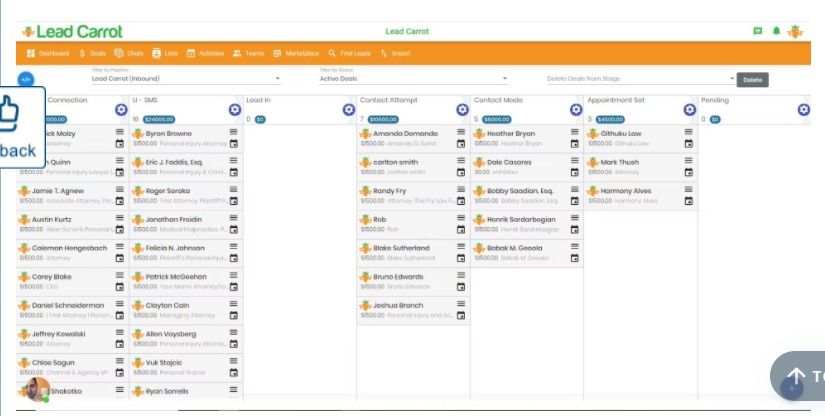
Task: Open calendar icon on Joshua Branch card
Action: (461, 315)
